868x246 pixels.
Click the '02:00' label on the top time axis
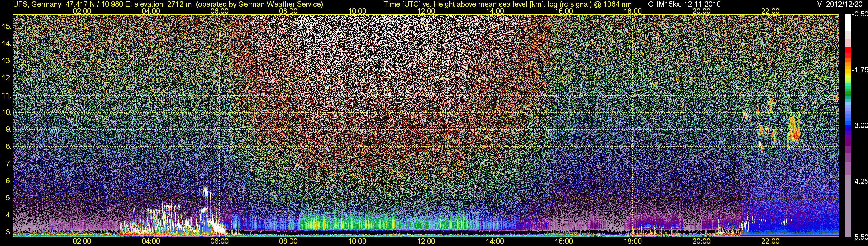click(82, 11)
